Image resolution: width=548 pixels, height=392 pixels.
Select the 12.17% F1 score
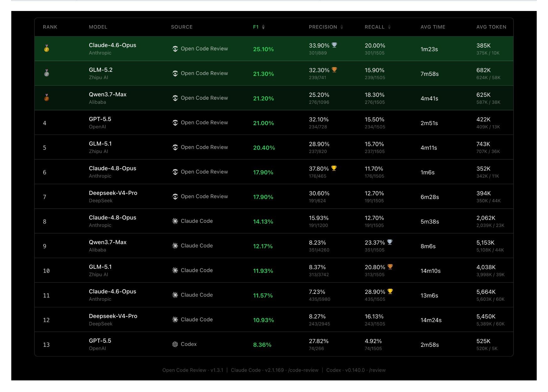pyautogui.click(x=263, y=246)
